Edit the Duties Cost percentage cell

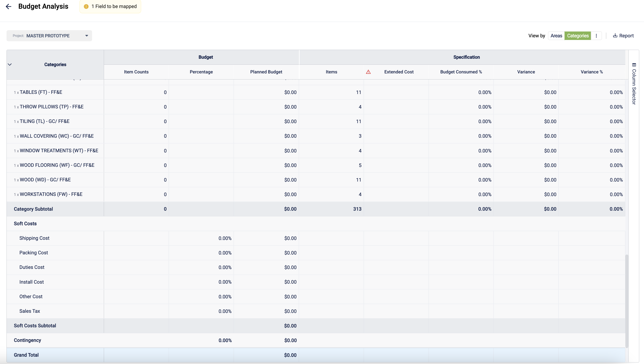coord(201,267)
